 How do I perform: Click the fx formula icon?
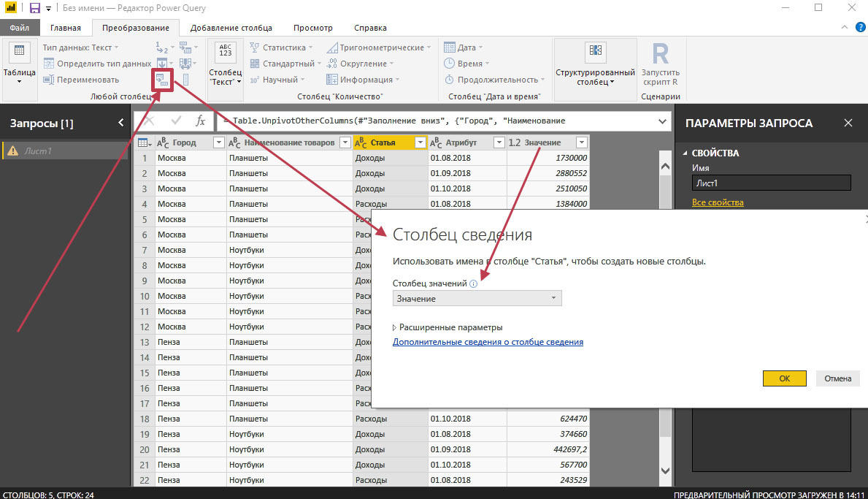coord(200,121)
